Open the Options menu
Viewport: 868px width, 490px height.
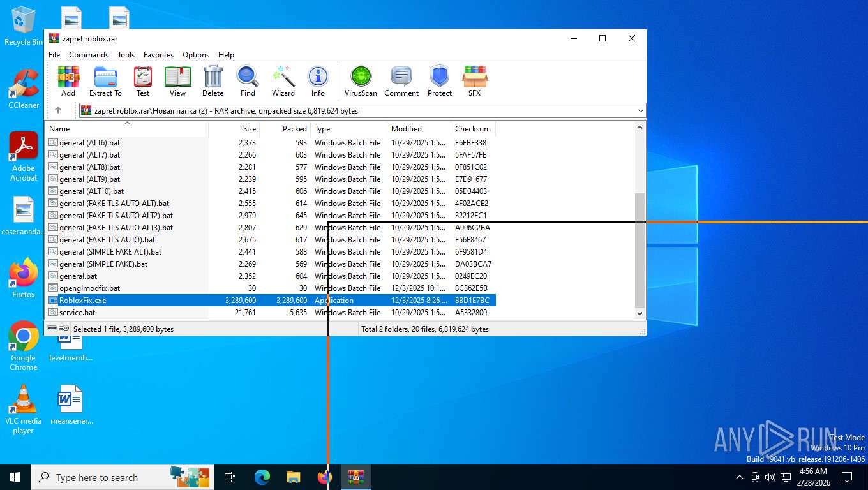196,55
